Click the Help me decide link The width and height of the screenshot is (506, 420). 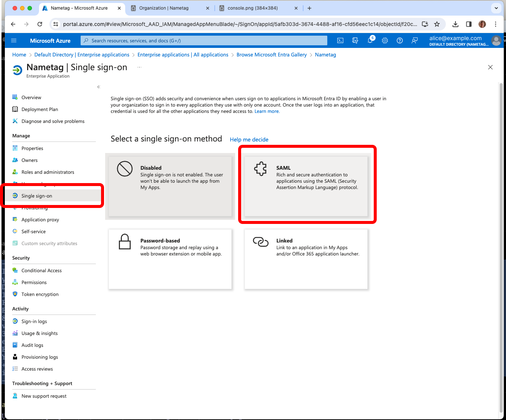(249, 140)
